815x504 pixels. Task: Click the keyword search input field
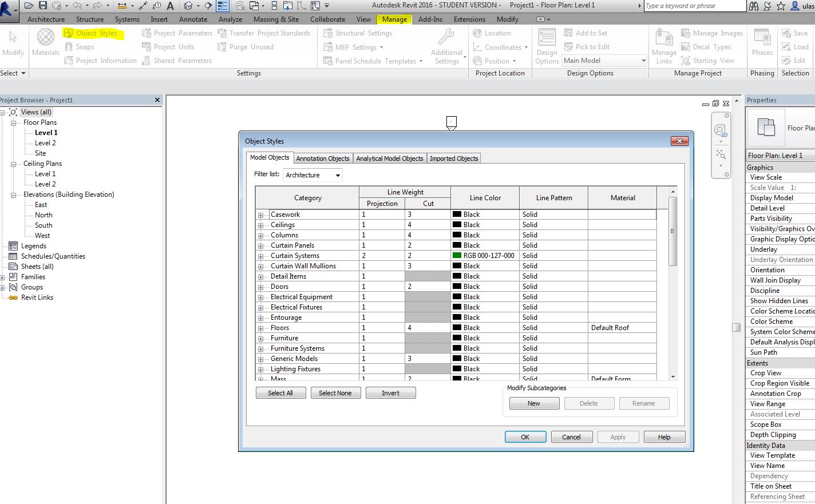coord(694,6)
